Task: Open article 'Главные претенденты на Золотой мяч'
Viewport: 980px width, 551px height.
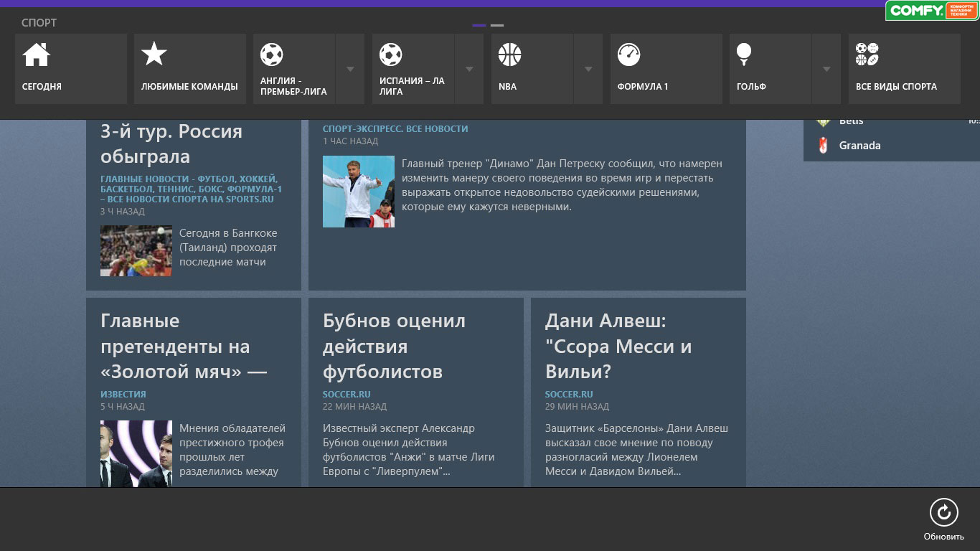Action: click(x=184, y=347)
